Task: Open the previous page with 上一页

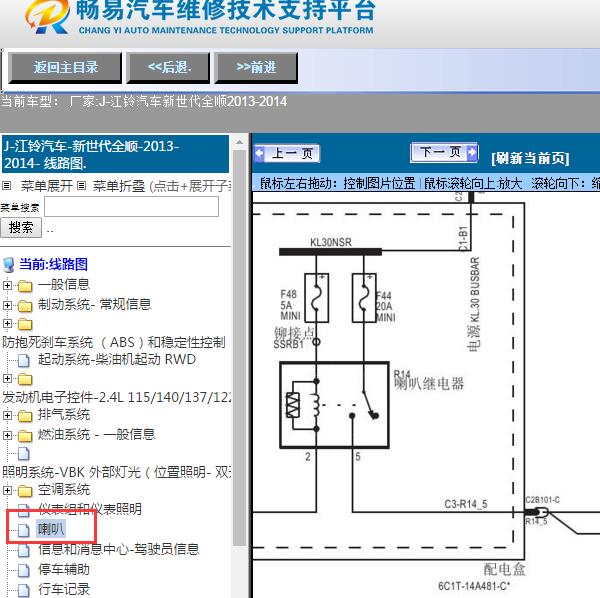Action: click(287, 153)
